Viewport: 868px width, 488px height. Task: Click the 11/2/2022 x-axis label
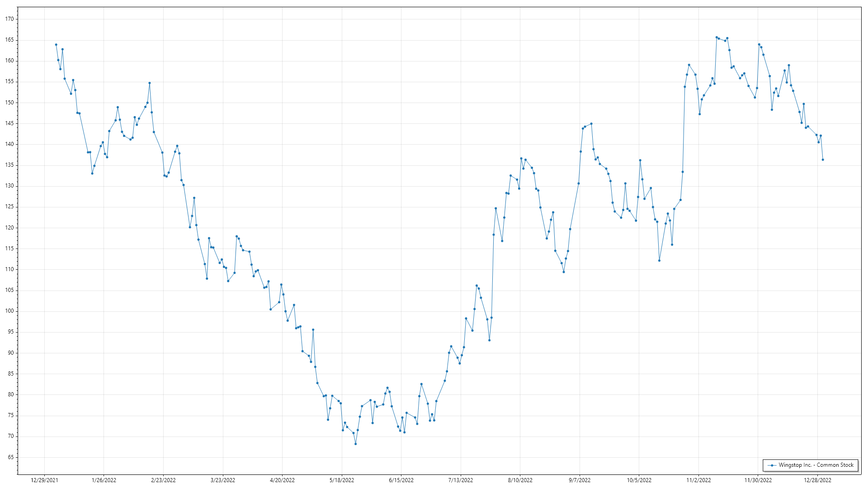pos(698,480)
